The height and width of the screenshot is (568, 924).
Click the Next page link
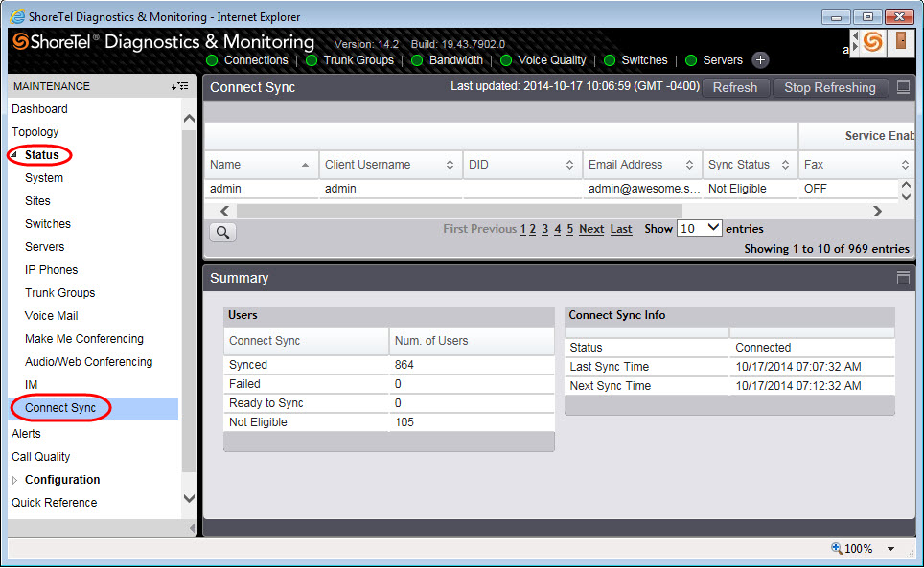click(x=591, y=229)
